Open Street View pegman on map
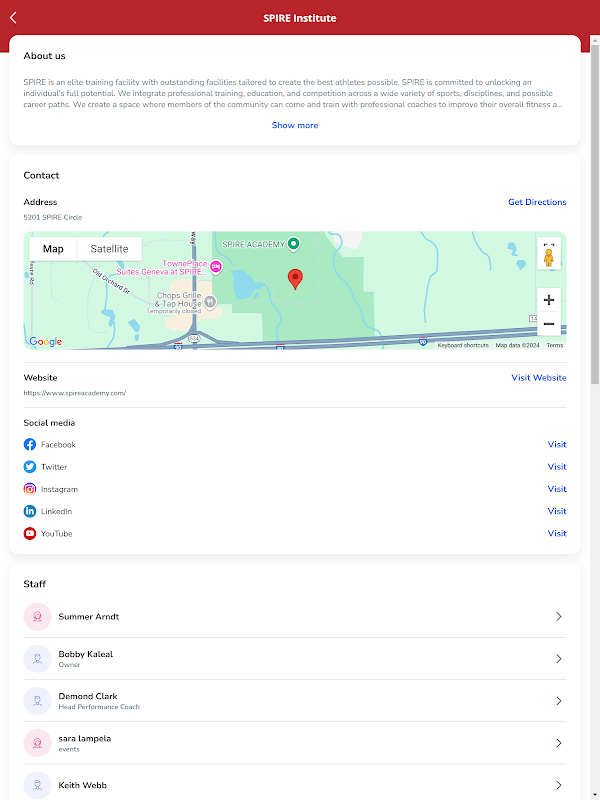 click(x=548, y=257)
